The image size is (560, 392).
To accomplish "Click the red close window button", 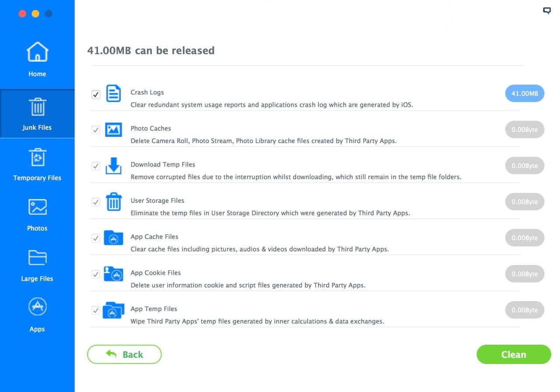I will [x=22, y=14].
